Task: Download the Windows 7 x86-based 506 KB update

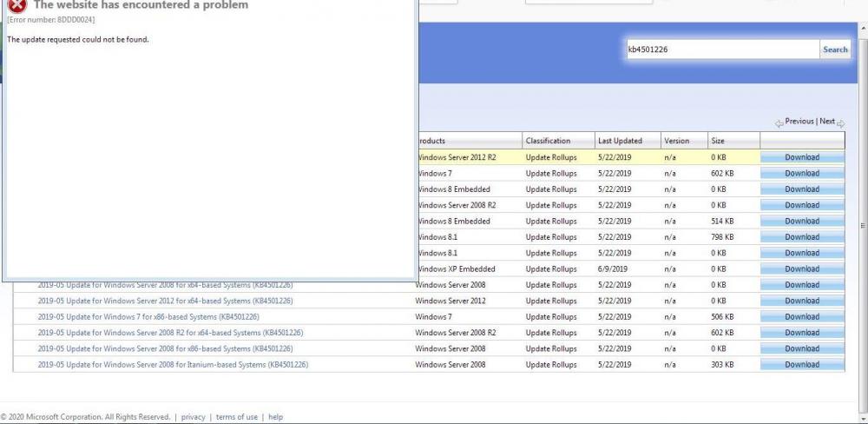Action: (x=802, y=317)
